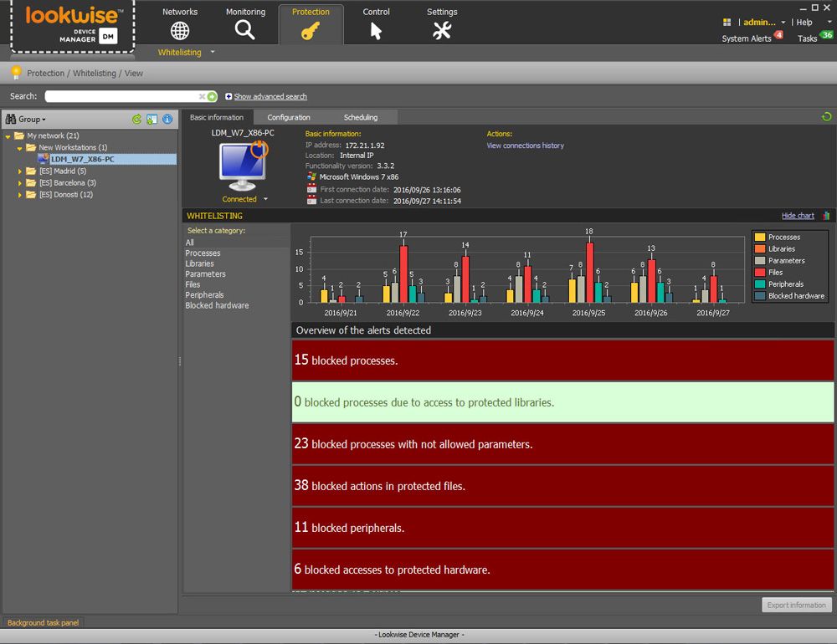Clear the search field with X icon
This screenshot has height=644, width=837.
click(x=203, y=97)
